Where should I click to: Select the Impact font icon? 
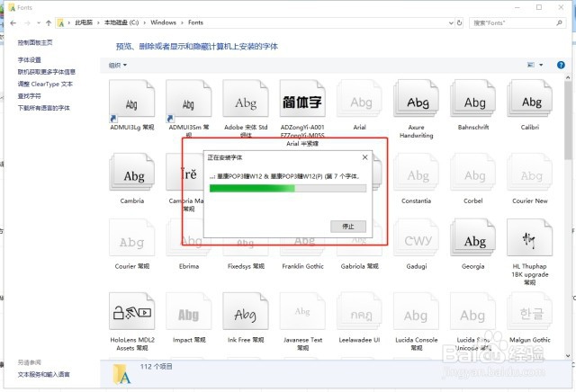[189, 311]
